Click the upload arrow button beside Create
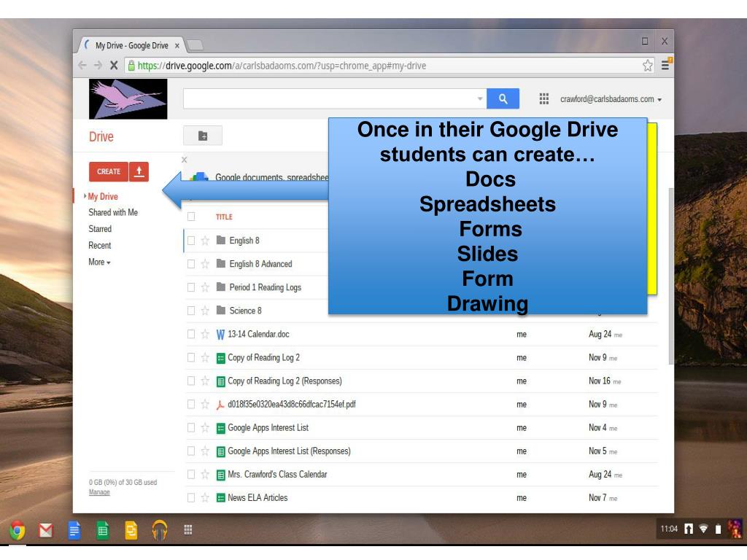Viewport: 747px width, 560px height. (x=139, y=171)
